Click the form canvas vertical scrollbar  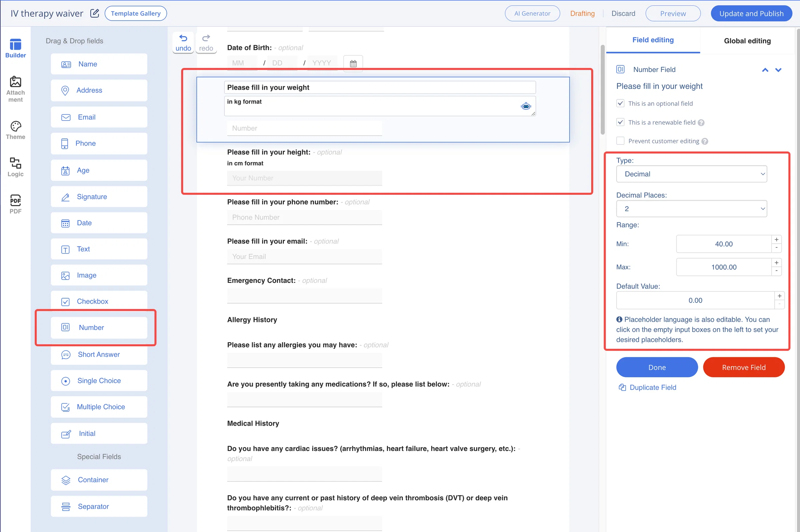point(603,90)
